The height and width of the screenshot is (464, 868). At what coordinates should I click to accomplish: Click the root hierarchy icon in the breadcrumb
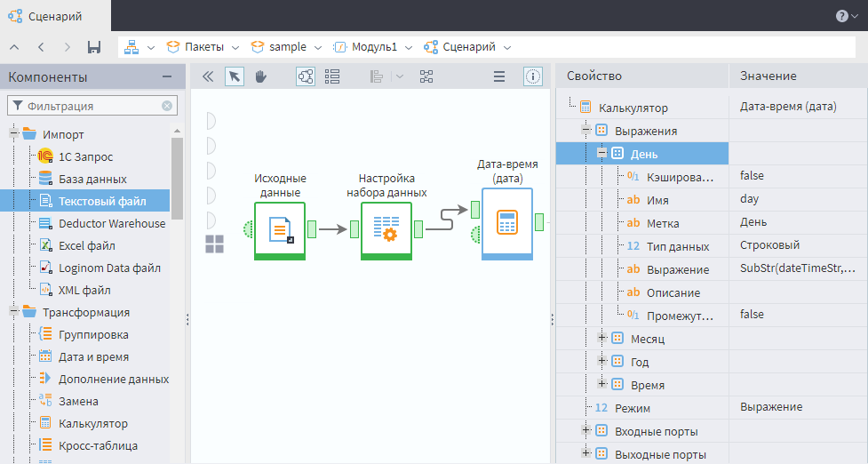tap(131, 47)
